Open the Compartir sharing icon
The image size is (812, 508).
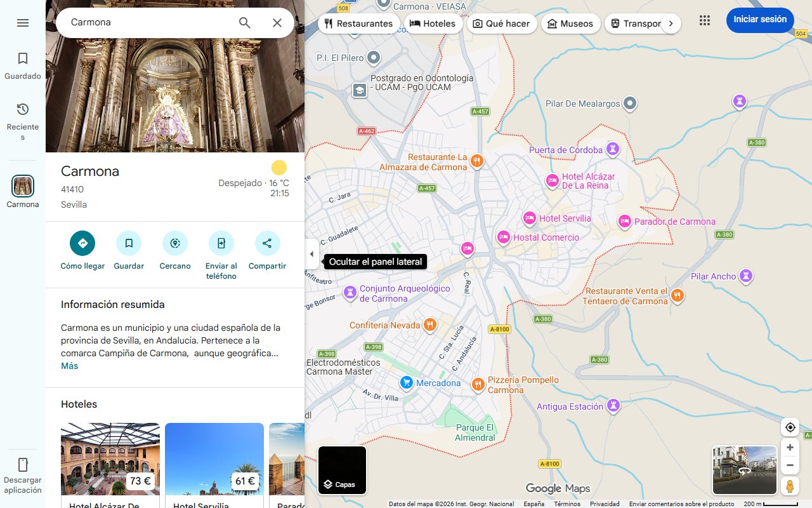[x=267, y=243]
